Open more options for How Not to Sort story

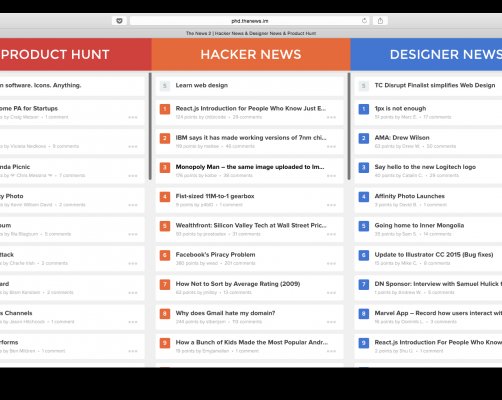[x=331, y=293]
